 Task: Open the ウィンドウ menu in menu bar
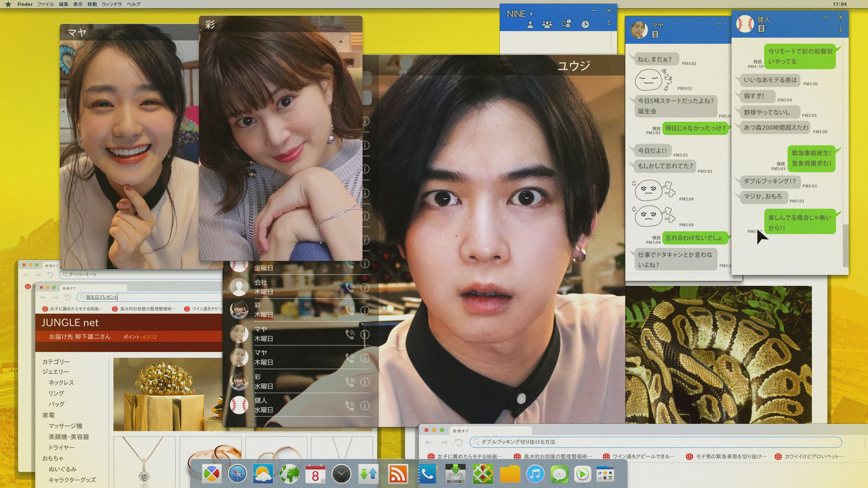[112, 4]
